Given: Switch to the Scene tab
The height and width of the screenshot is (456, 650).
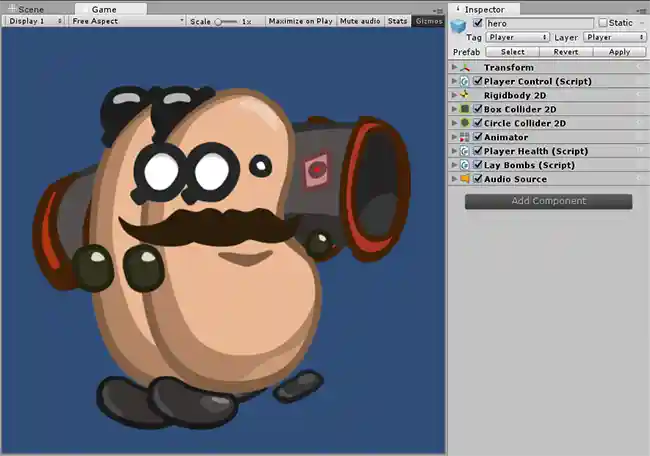Looking at the screenshot, I should [x=27, y=8].
